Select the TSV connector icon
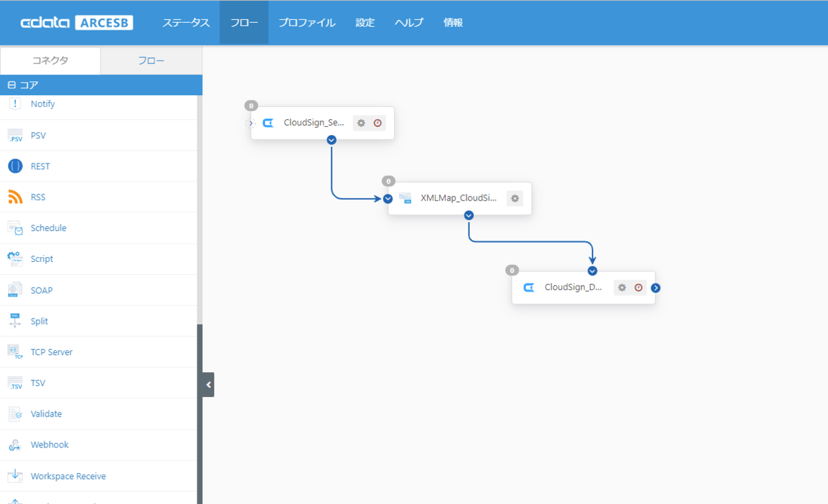Image resolution: width=828 pixels, height=504 pixels. [15, 383]
